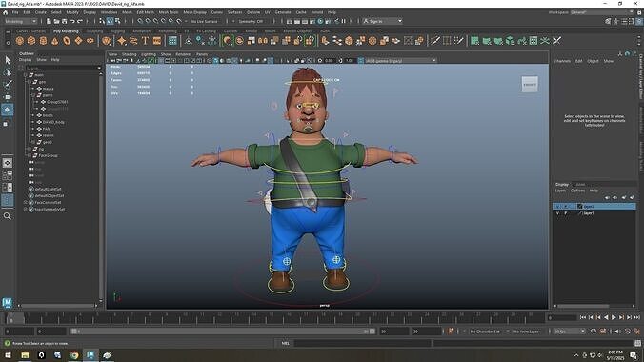Image resolution: width=644 pixels, height=362 pixels.
Task: Click the Maya home icon in menu bar
Action: 5,12
